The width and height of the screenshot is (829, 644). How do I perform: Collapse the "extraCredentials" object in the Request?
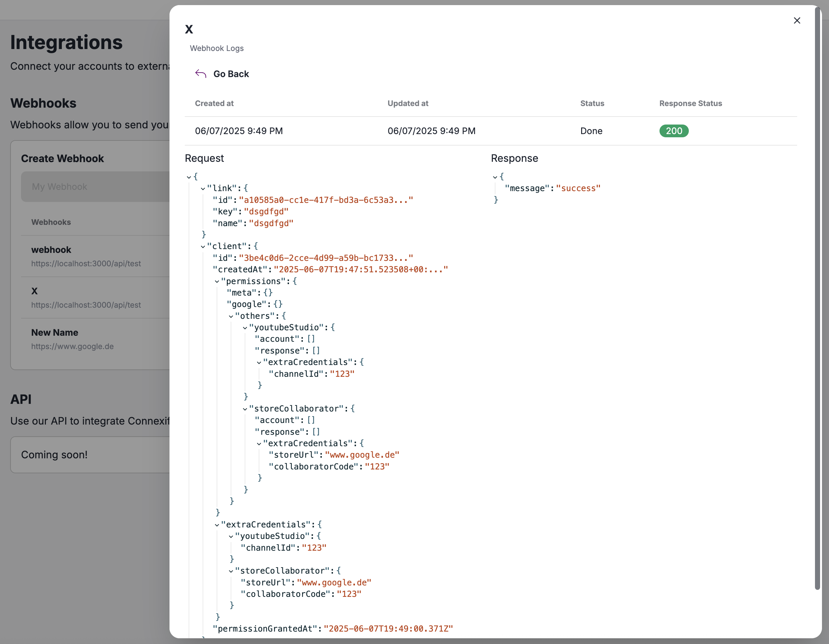tap(216, 525)
